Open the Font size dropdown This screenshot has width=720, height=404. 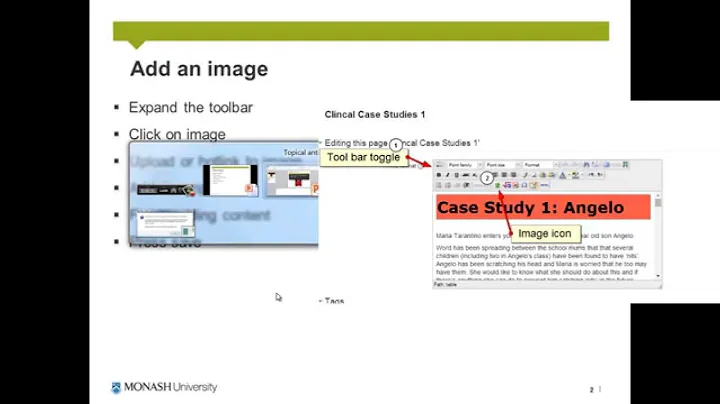[503, 165]
